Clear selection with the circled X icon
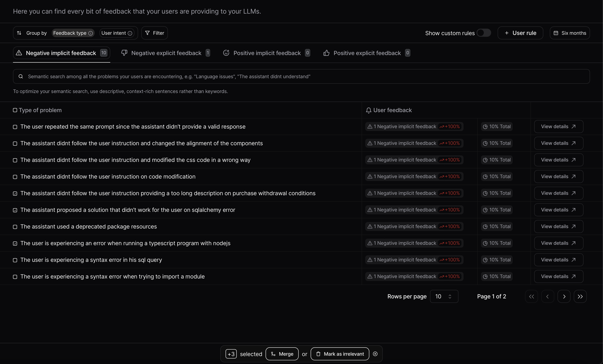This screenshot has height=364, width=603. pos(375,354)
